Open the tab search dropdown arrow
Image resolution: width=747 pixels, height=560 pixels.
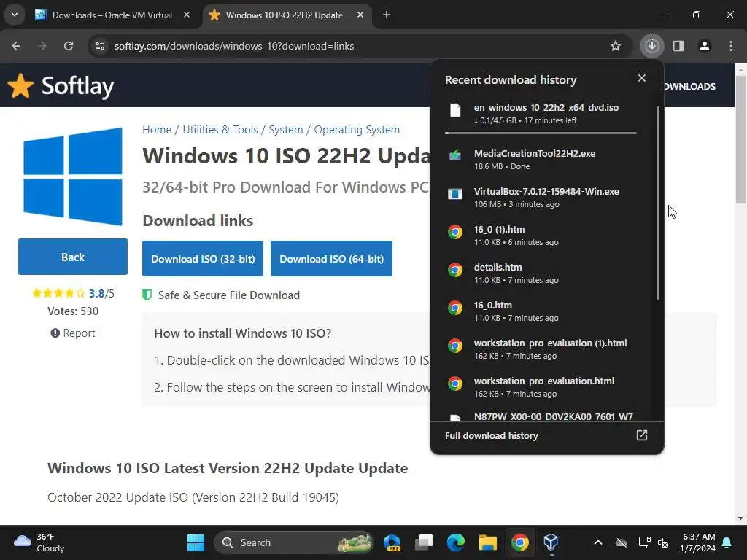click(x=15, y=15)
